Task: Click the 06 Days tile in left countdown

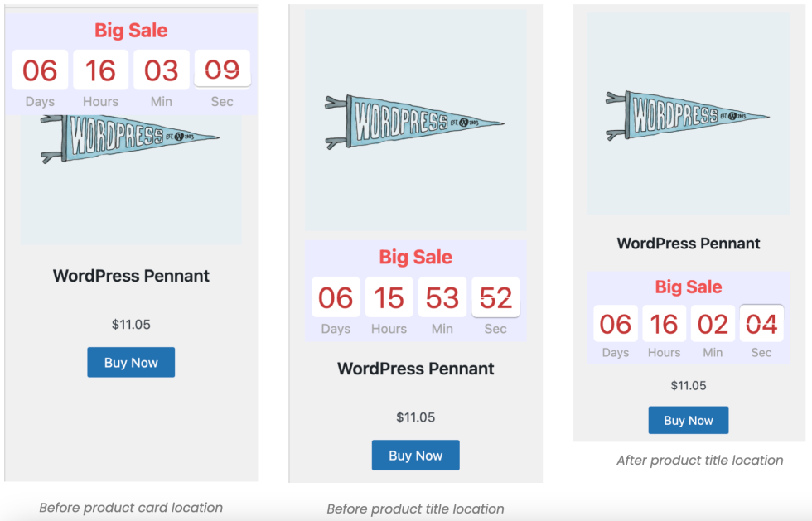Action: [x=40, y=71]
